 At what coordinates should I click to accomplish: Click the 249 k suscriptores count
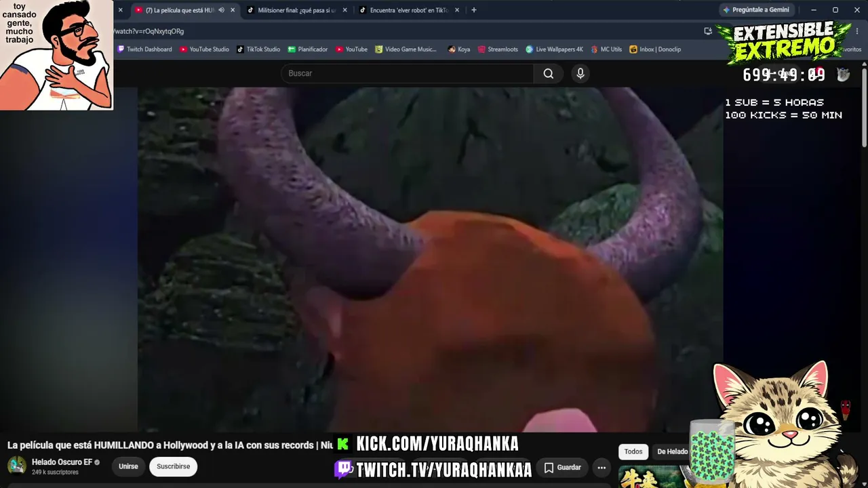(55, 472)
